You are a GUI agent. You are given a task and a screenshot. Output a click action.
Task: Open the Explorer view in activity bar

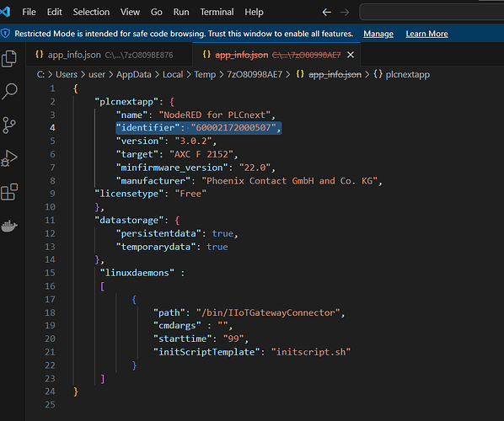click(9, 59)
